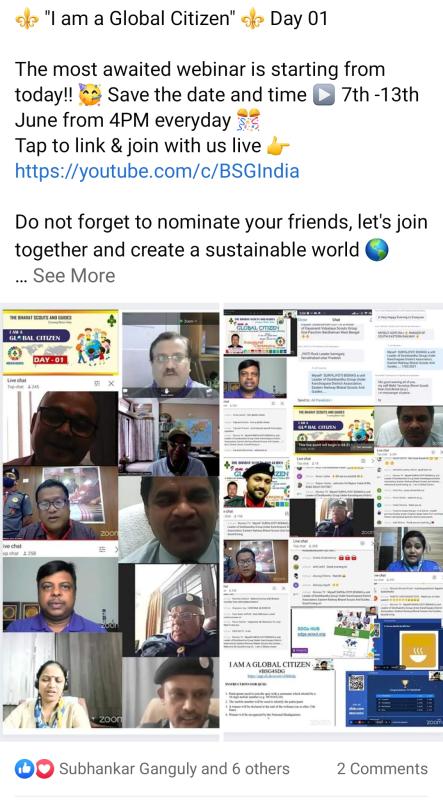Click the first fleur-de-lis emoji in the title
The height and width of the screenshot is (800, 443).
(x=26, y=19)
